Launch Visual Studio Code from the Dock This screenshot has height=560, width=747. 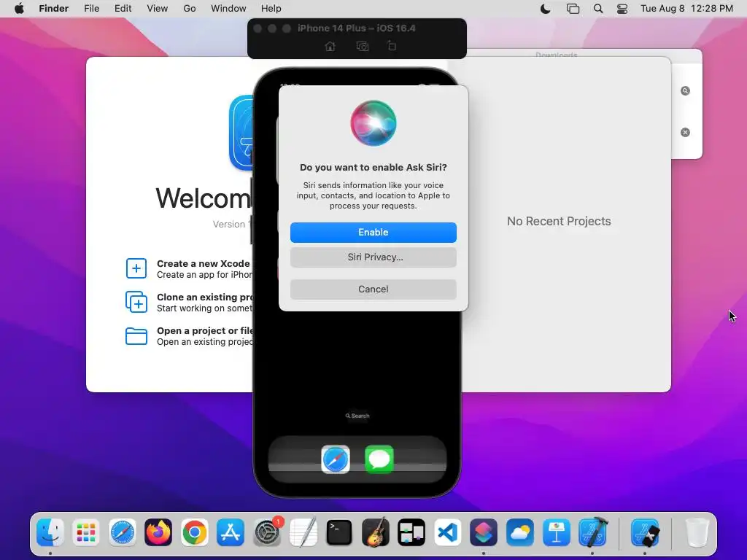click(448, 532)
